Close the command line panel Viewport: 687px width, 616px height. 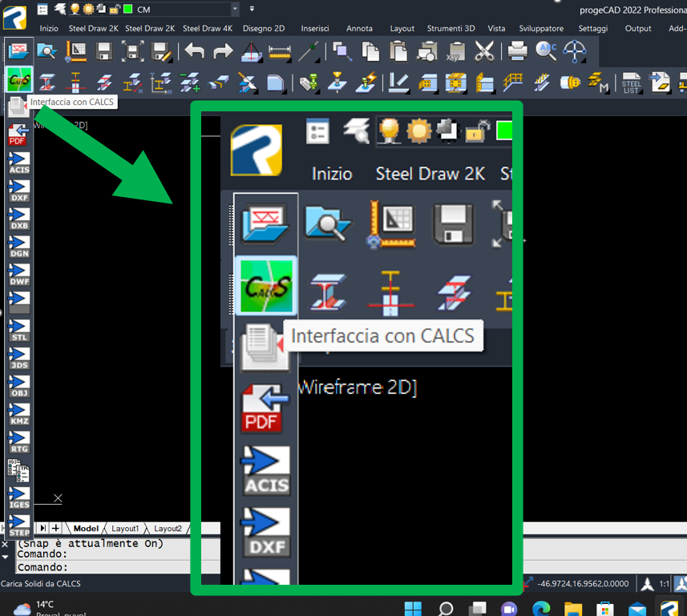[x=5, y=544]
